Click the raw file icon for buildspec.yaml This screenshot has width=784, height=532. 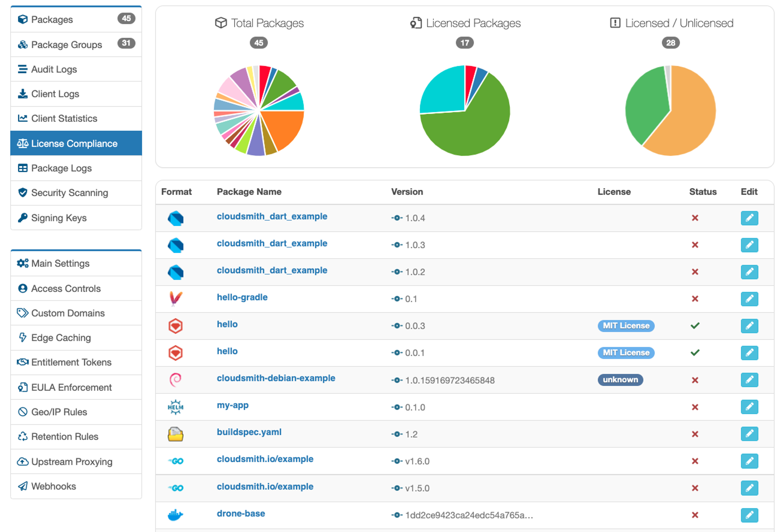click(x=175, y=434)
